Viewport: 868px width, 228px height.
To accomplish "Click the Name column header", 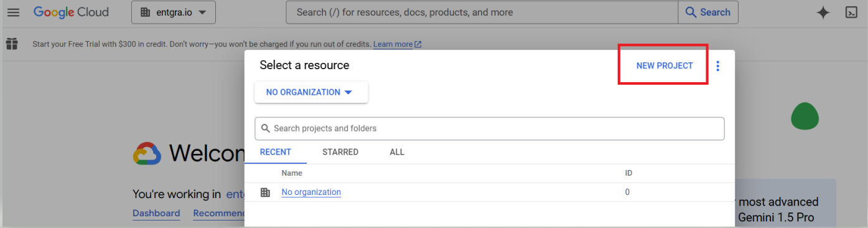I will (292, 173).
